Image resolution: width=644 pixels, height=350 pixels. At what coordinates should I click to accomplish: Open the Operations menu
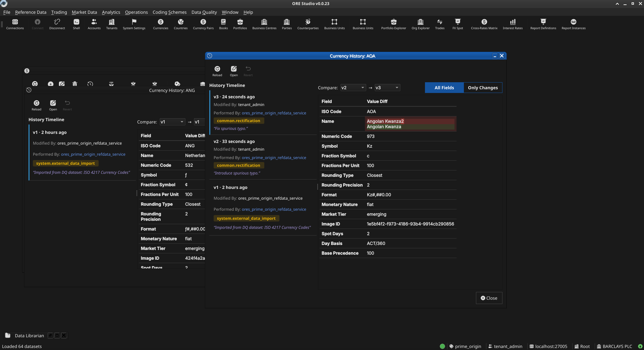coord(136,12)
